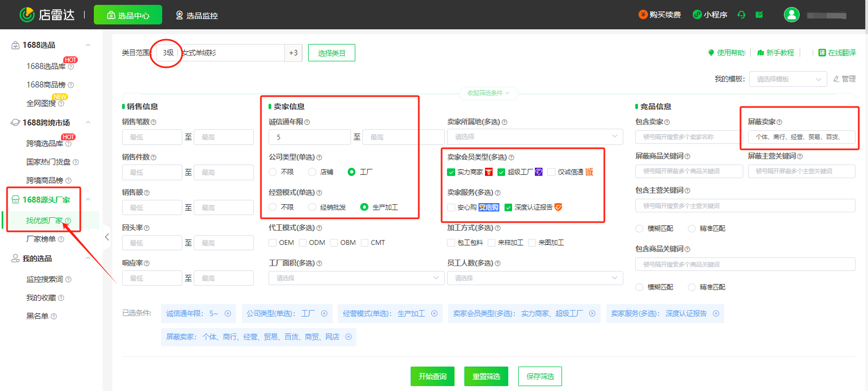Image resolution: width=868 pixels, height=391 pixels.
Task: Check the OEM 代工模式 option
Action: point(273,243)
